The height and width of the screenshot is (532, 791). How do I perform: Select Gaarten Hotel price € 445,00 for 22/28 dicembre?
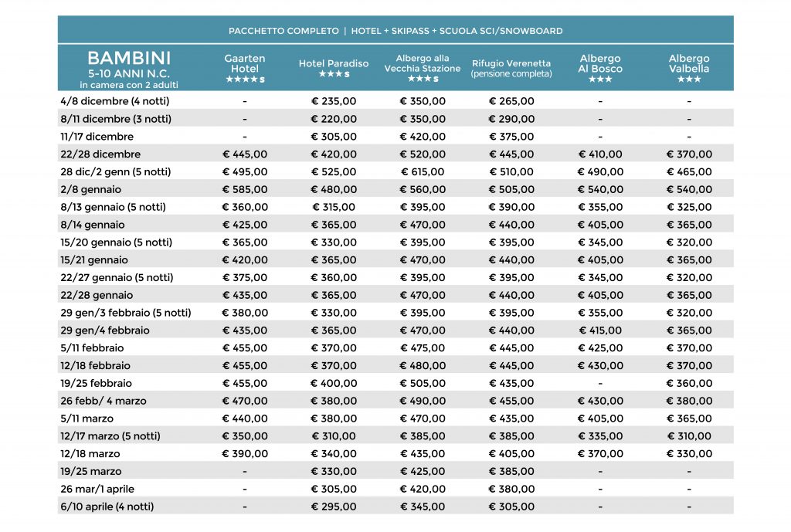[245, 154]
